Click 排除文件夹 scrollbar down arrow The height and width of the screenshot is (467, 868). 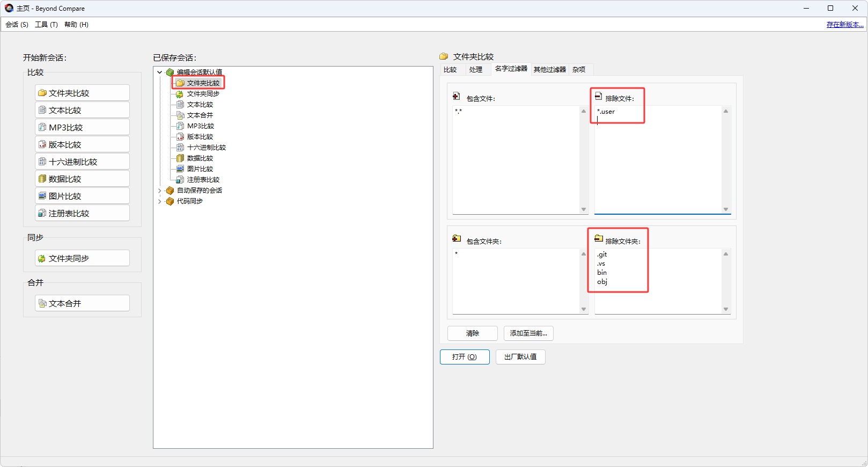[x=726, y=309]
